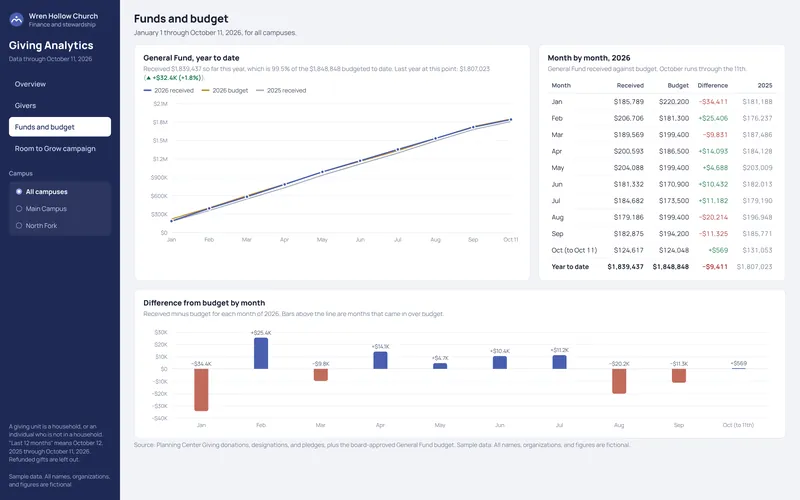Select the Oct (to Oct 11) row label
The height and width of the screenshot is (500, 800).
[x=574, y=251]
